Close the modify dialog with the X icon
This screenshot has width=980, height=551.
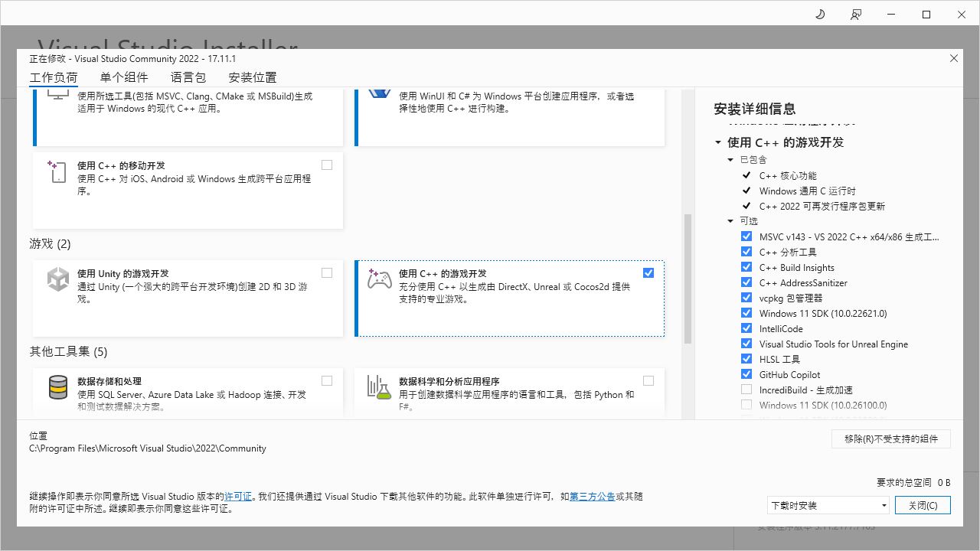954,58
